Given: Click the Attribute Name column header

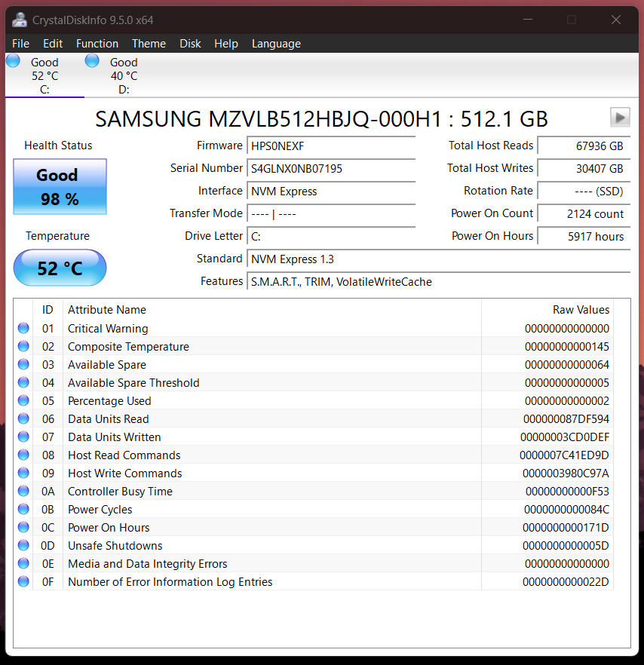Looking at the screenshot, I should pyautogui.click(x=272, y=310).
